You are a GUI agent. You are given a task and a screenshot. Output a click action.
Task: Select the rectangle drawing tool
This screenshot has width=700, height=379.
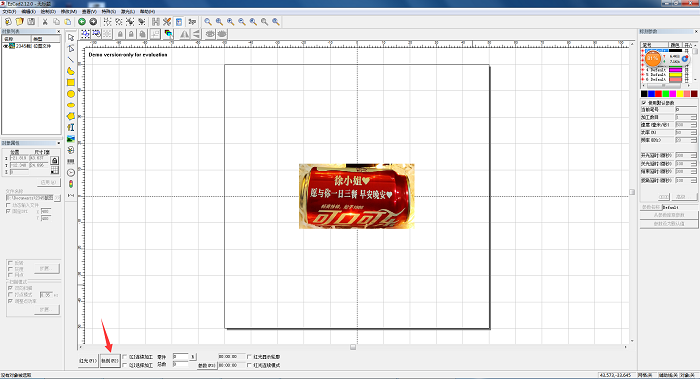coord(71,82)
